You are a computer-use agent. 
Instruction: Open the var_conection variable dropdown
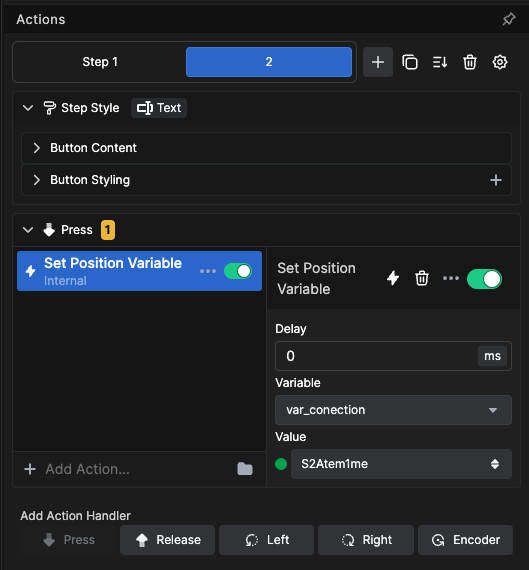393,410
